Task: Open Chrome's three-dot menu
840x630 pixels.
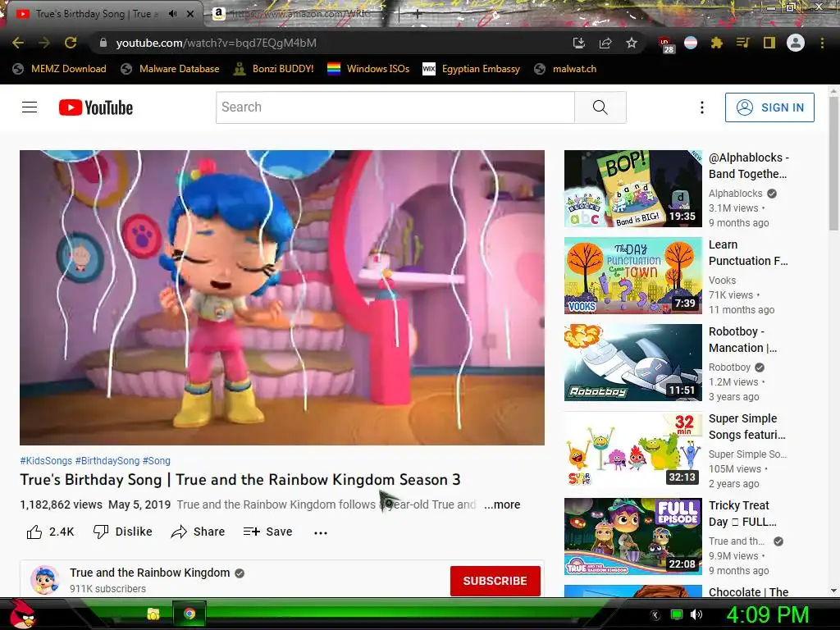Action: tap(822, 43)
